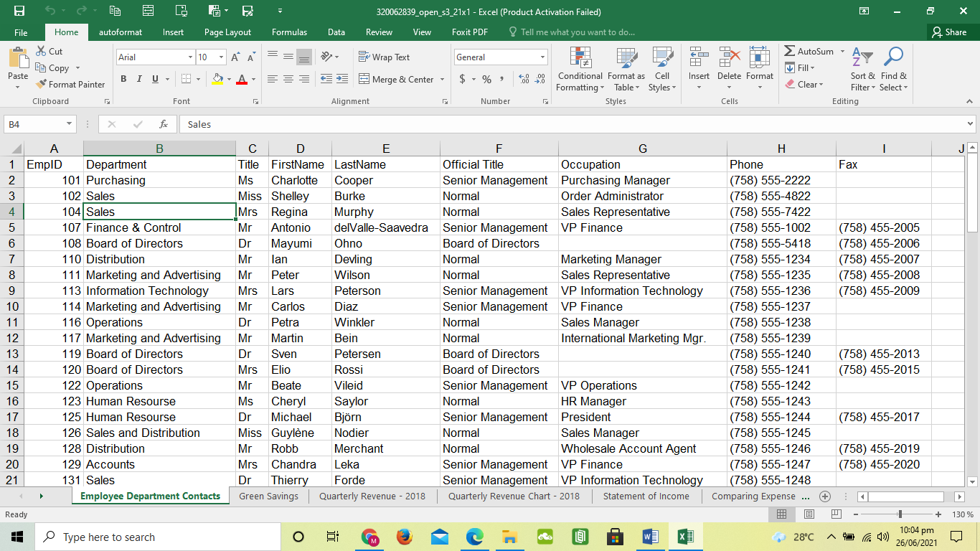Open Cell Styles gallery
Viewport: 980px width, 551px height.
point(661,70)
